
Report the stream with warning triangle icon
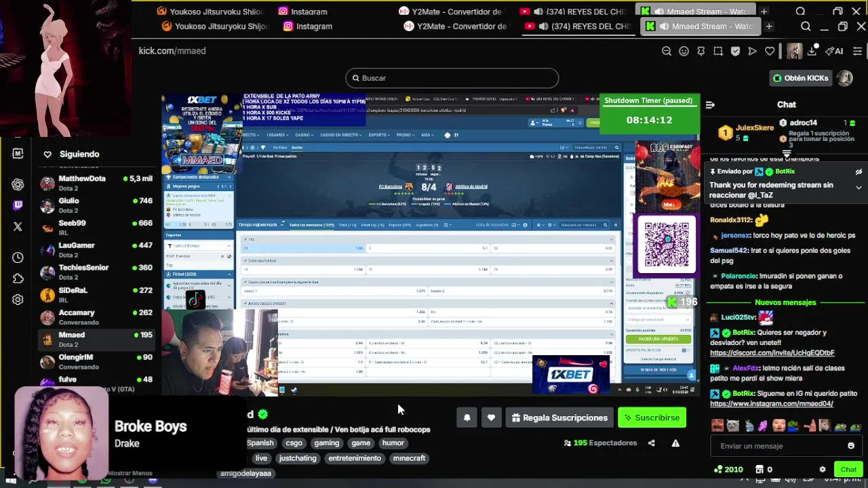click(675, 443)
